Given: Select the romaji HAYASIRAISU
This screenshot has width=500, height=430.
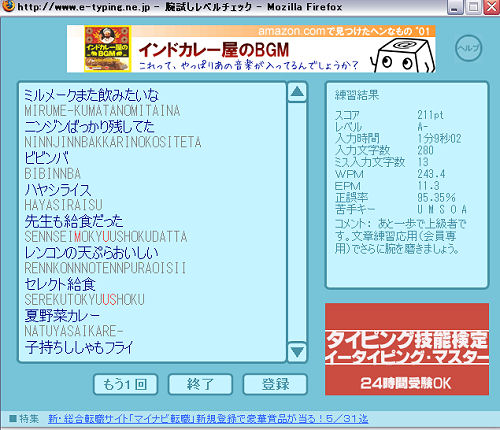Looking at the screenshot, I should 63,205.
